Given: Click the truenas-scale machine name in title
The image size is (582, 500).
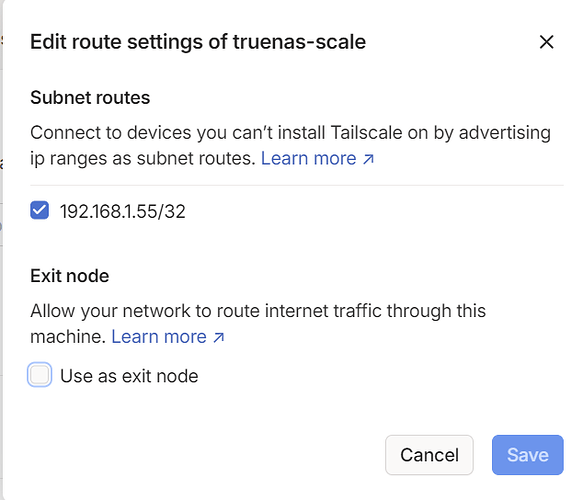Looking at the screenshot, I should [299, 42].
